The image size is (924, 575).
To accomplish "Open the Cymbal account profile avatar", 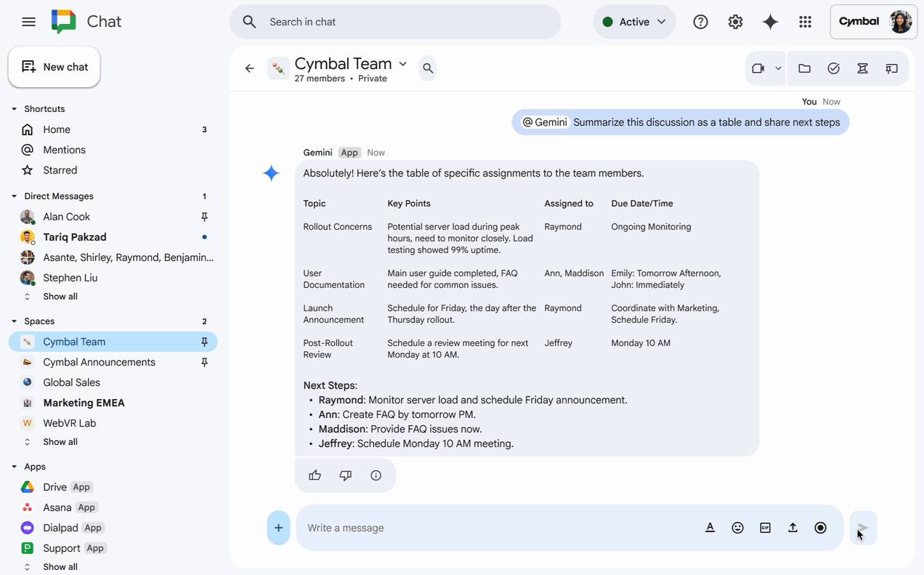I will coord(901,22).
